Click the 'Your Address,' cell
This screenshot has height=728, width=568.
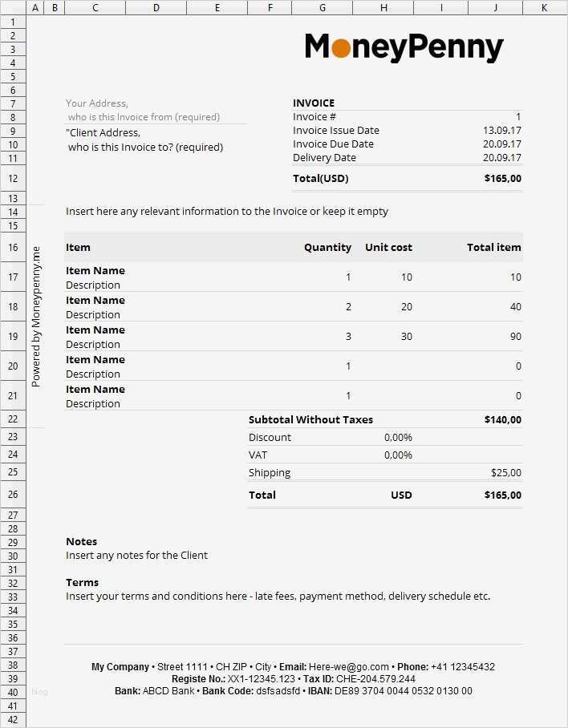[97, 103]
